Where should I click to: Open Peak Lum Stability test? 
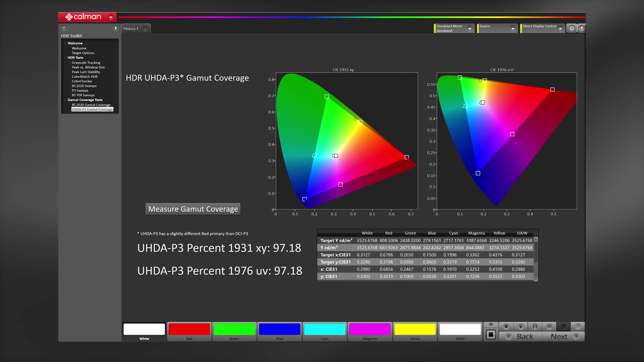(86, 72)
